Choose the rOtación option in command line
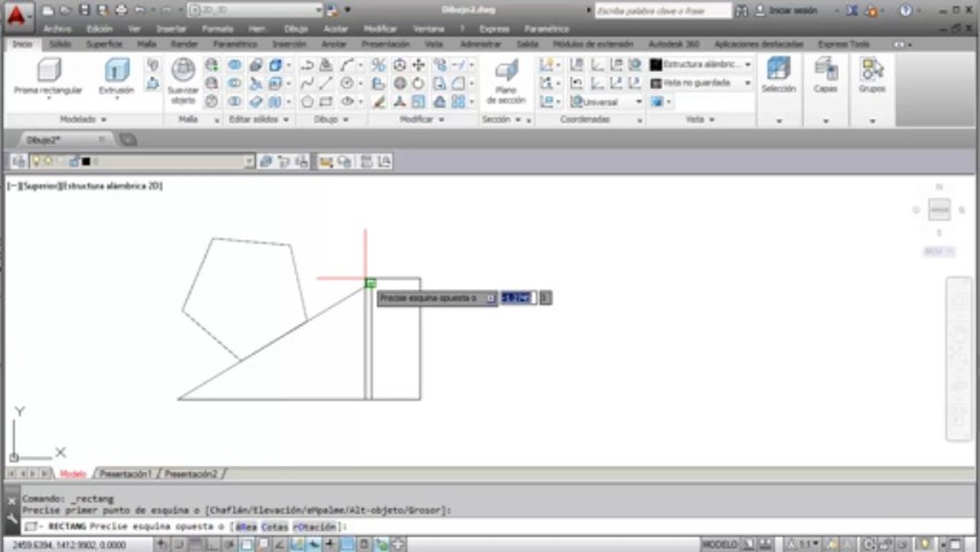Screen dimensions: 980x552 315,527
